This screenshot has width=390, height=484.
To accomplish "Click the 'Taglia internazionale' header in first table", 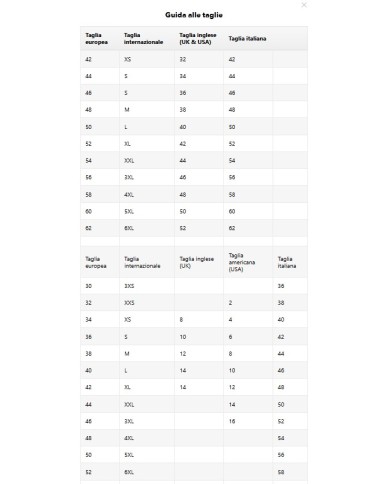I will click(x=143, y=39).
